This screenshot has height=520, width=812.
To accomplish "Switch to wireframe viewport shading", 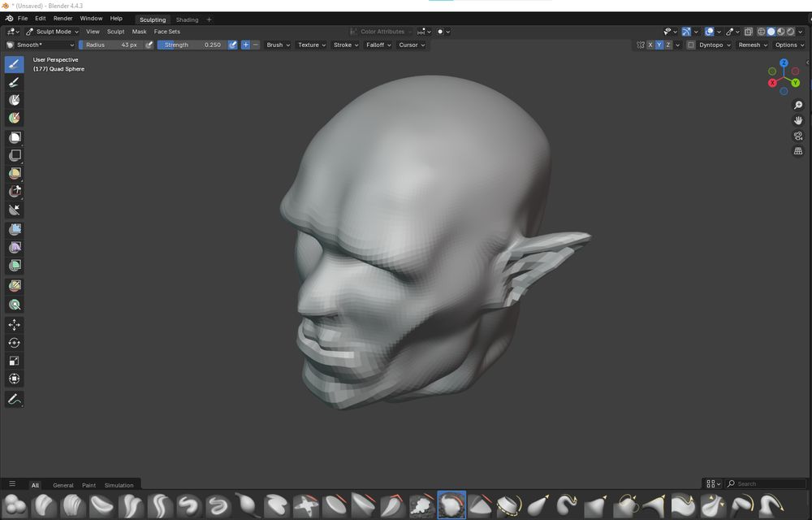I will coord(761,32).
